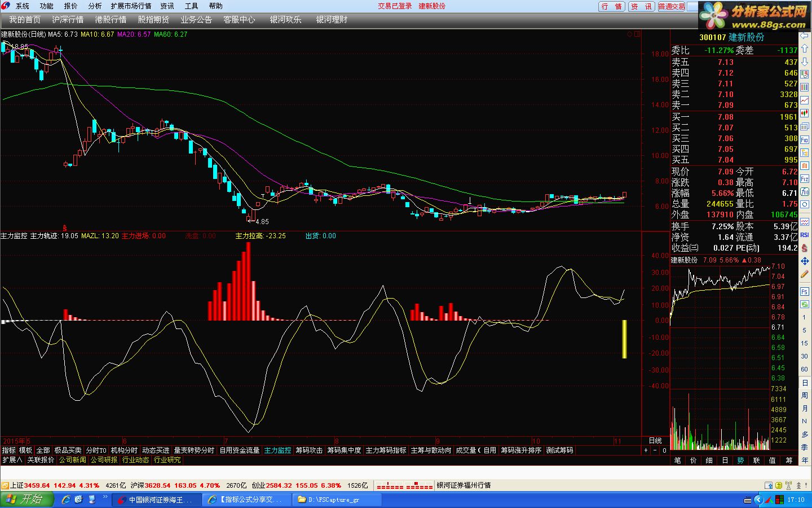Zoom out chart with the − button
Image resolution: width=812 pixels, height=508 pixels.
pyautogui.click(x=655, y=450)
